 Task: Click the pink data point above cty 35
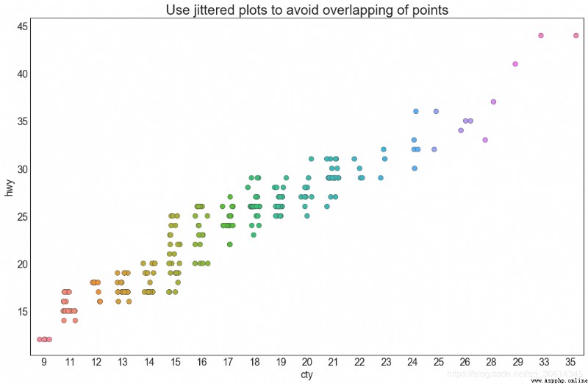(x=576, y=35)
